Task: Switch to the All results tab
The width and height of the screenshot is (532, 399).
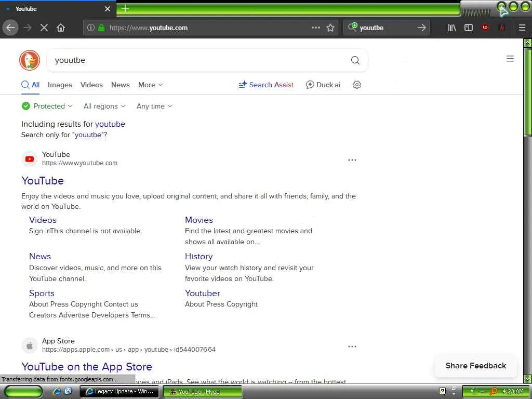Action: pyautogui.click(x=31, y=85)
